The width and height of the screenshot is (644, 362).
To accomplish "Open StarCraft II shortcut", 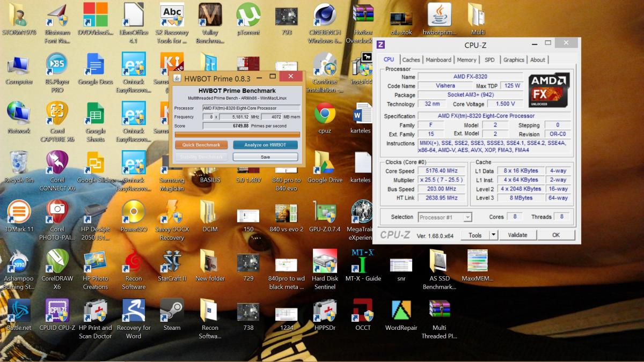I will pos(172,265).
